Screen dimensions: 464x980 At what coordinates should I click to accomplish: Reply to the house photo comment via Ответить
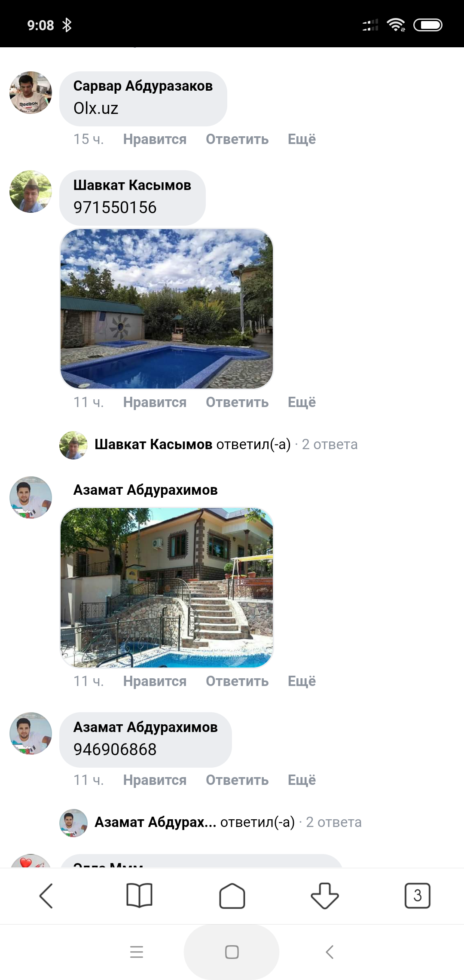pyautogui.click(x=237, y=681)
